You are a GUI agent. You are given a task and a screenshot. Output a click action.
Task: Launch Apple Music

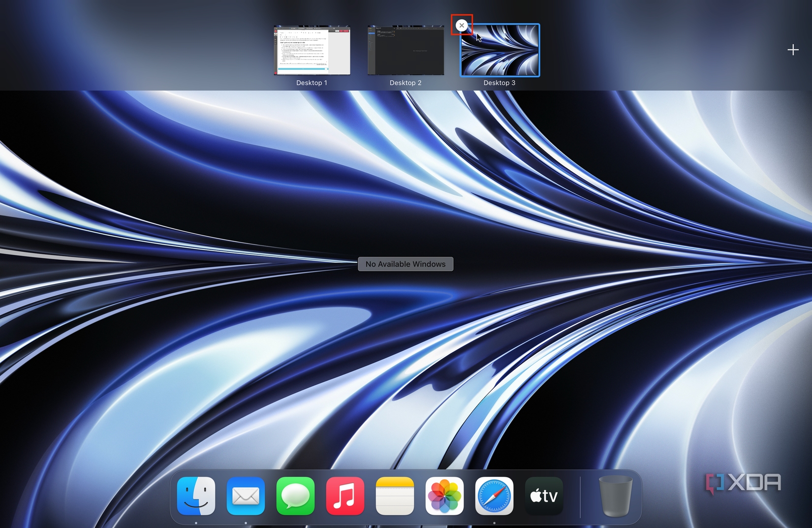tap(345, 496)
